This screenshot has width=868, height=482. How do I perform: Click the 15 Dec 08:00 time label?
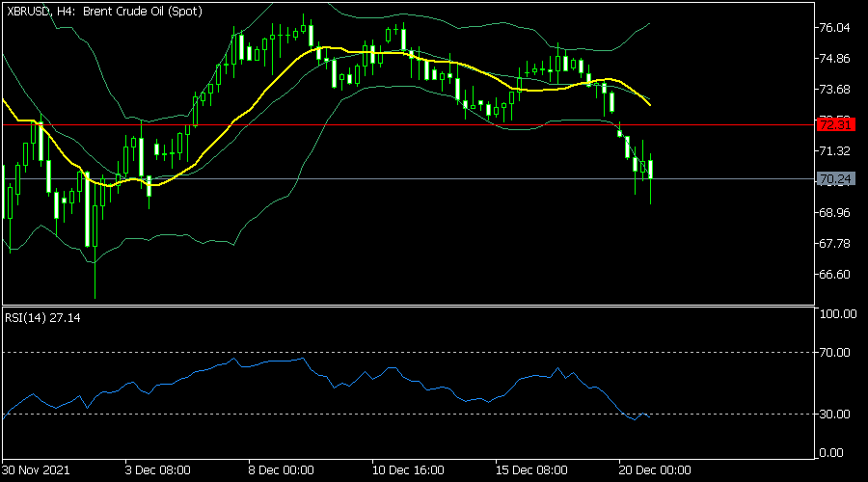531,470
